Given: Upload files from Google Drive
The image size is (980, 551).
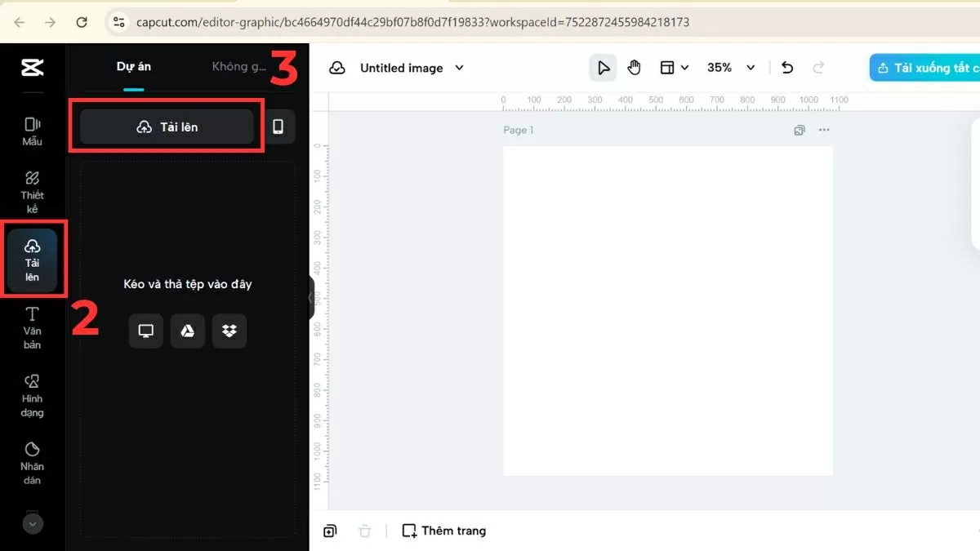Looking at the screenshot, I should click(187, 331).
